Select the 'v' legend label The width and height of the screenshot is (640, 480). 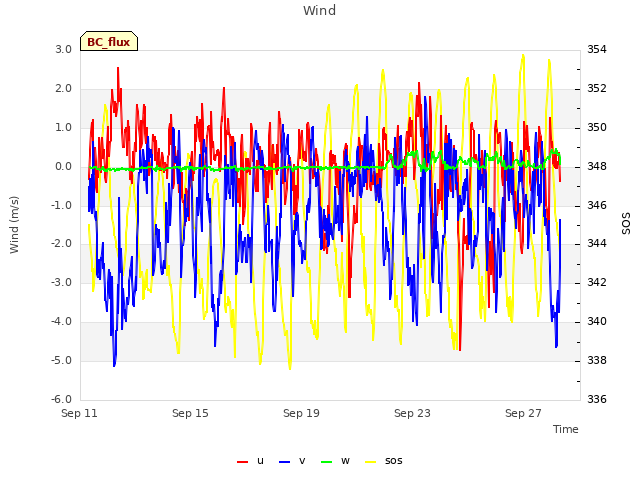tap(302, 461)
